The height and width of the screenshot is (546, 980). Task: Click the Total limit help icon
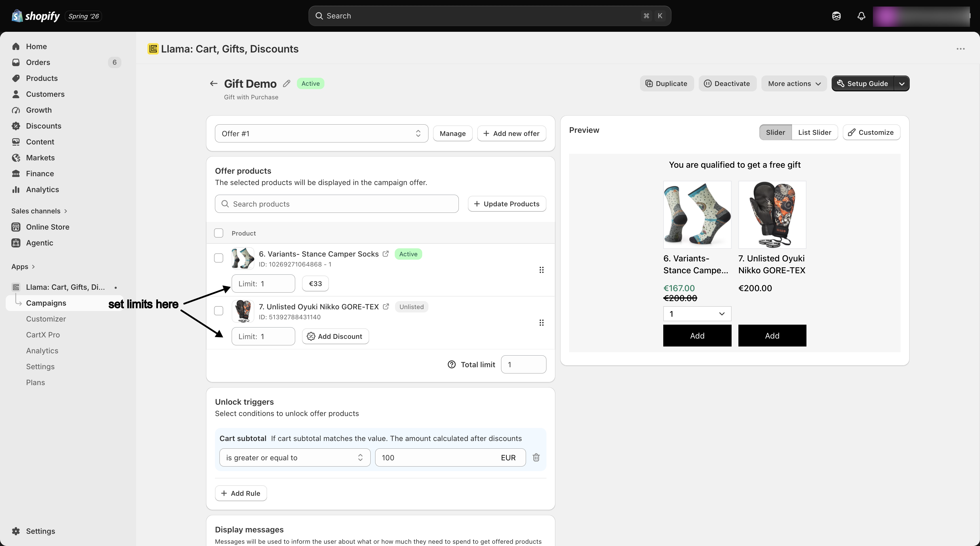tap(451, 364)
